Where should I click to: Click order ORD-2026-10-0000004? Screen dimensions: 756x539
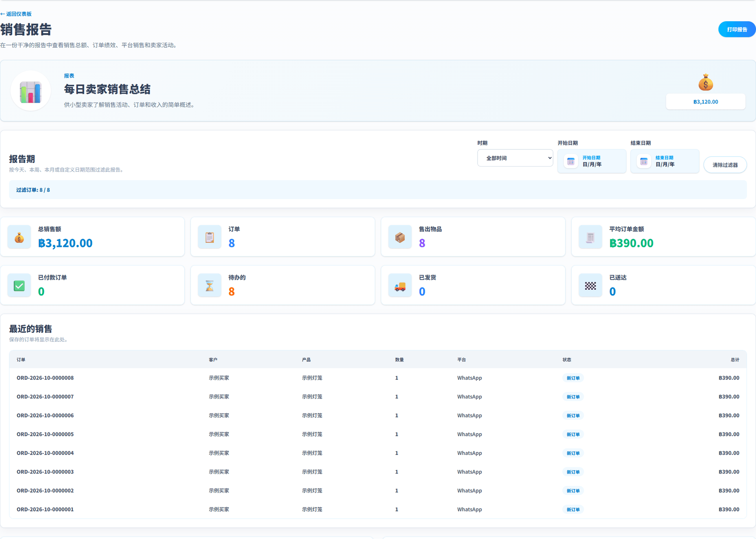click(45, 453)
